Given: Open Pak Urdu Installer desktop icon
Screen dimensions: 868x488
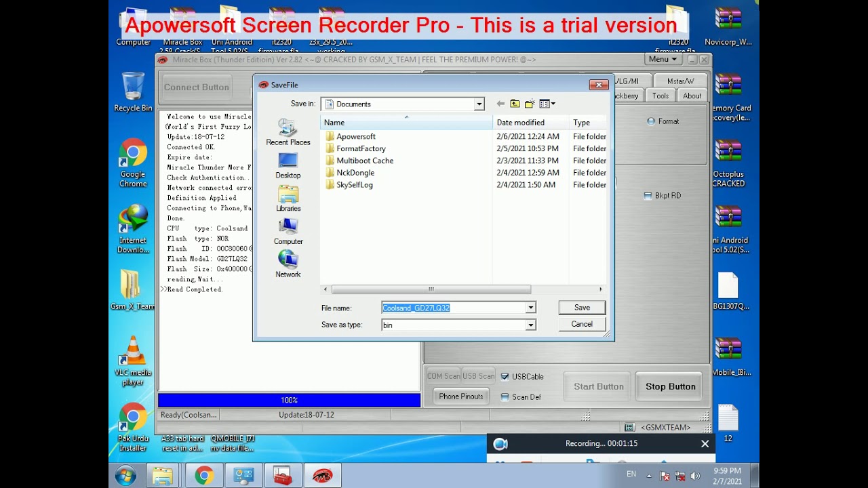Looking at the screenshot, I should [133, 427].
